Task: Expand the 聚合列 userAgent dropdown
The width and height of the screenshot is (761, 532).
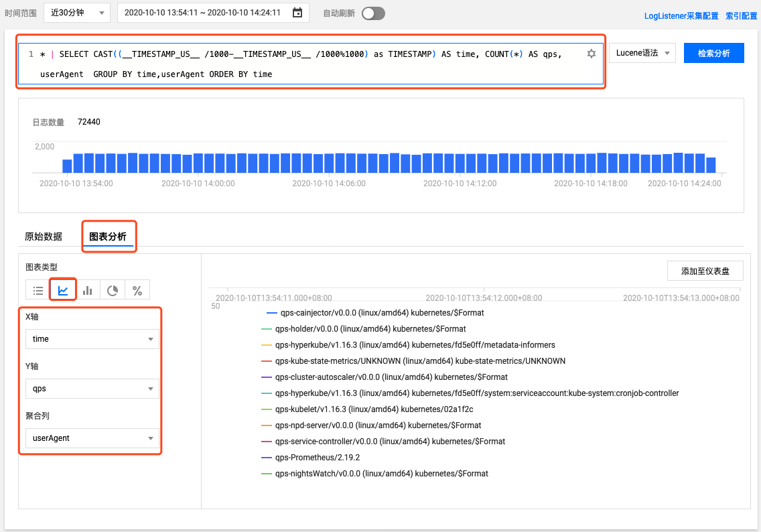Action: click(x=92, y=438)
